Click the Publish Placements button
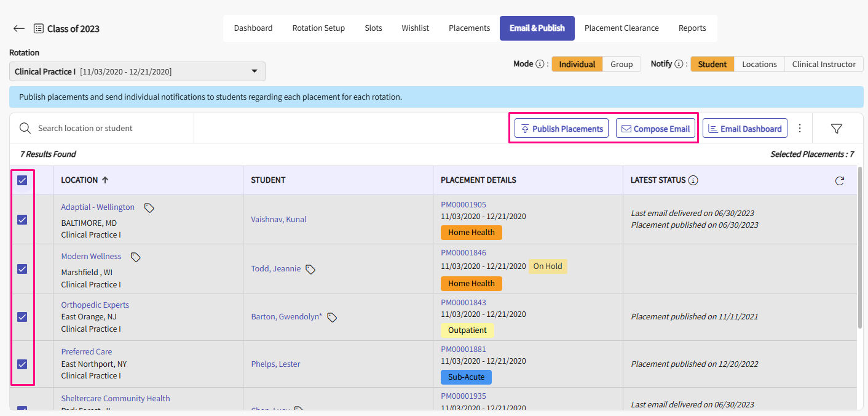 click(x=561, y=129)
